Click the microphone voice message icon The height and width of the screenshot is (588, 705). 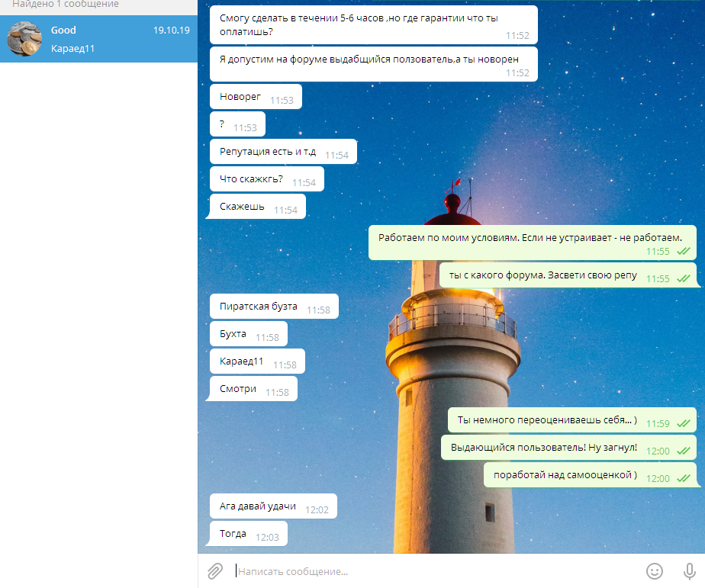(689, 571)
